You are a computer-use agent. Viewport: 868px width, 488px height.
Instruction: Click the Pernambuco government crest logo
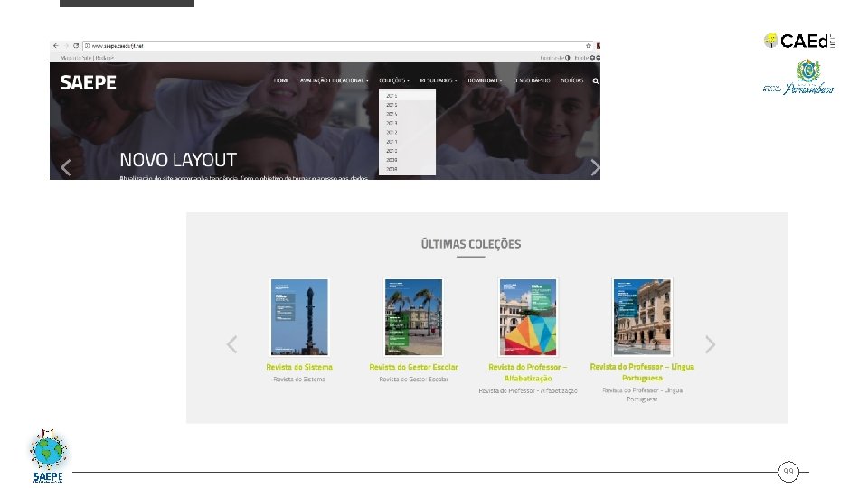pos(798,78)
